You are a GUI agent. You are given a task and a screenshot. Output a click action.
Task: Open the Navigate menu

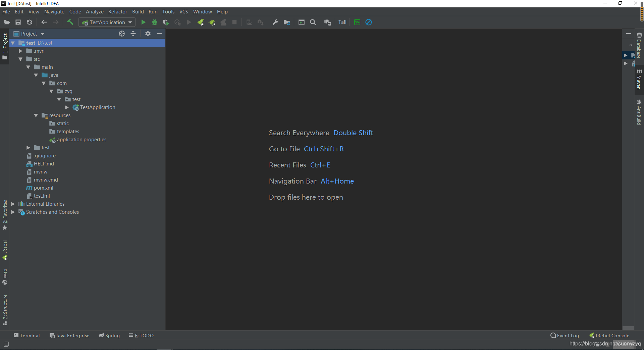(x=54, y=11)
